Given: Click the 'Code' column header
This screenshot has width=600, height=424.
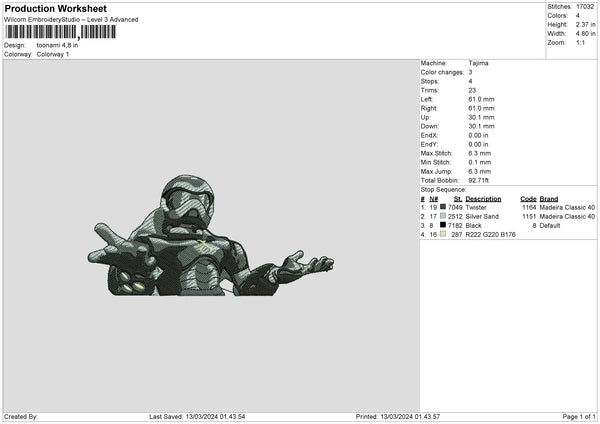Looking at the screenshot, I should tap(528, 199).
